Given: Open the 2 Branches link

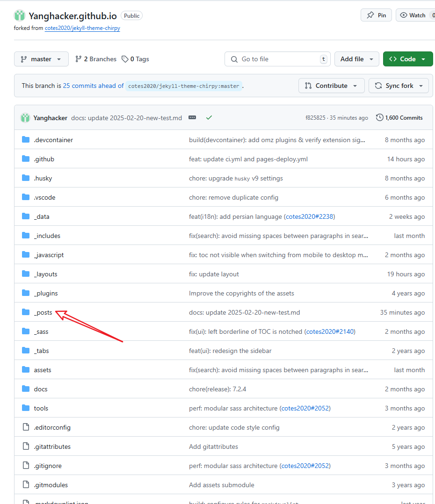Looking at the screenshot, I should [x=96, y=59].
